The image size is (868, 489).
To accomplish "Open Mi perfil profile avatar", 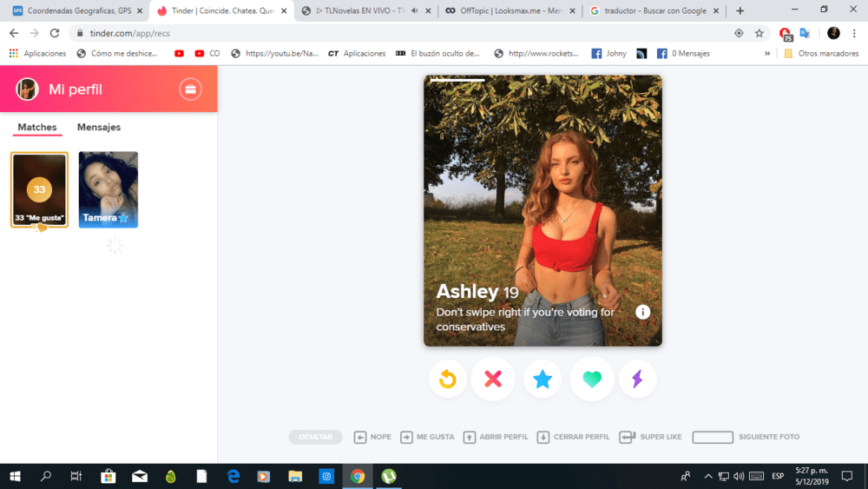I will click(27, 89).
